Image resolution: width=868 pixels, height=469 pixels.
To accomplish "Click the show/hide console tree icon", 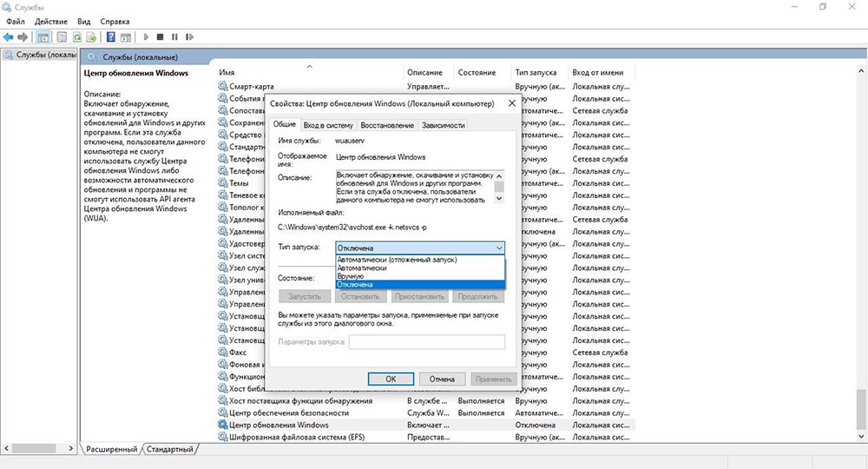I will pyautogui.click(x=43, y=37).
